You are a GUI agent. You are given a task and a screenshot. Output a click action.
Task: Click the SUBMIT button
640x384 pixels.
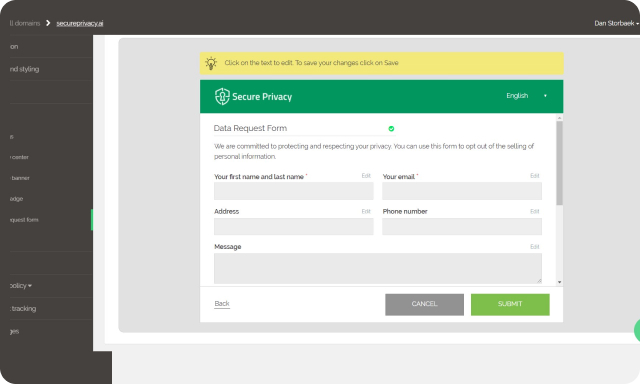[x=510, y=304]
